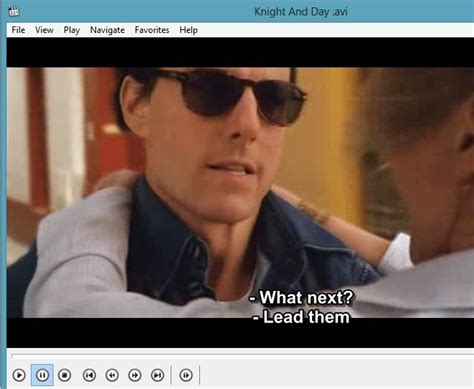Pause the video playback

pos(42,375)
